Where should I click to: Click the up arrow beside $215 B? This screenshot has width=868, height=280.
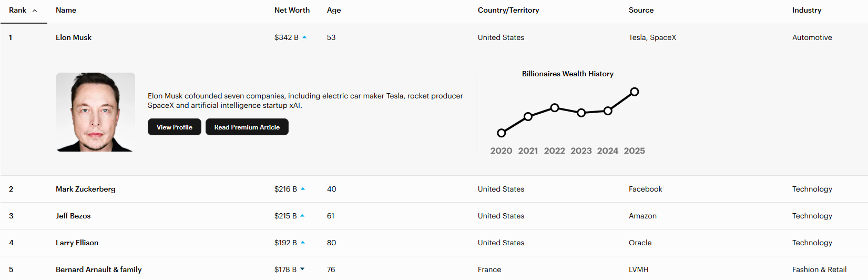[x=302, y=216]
